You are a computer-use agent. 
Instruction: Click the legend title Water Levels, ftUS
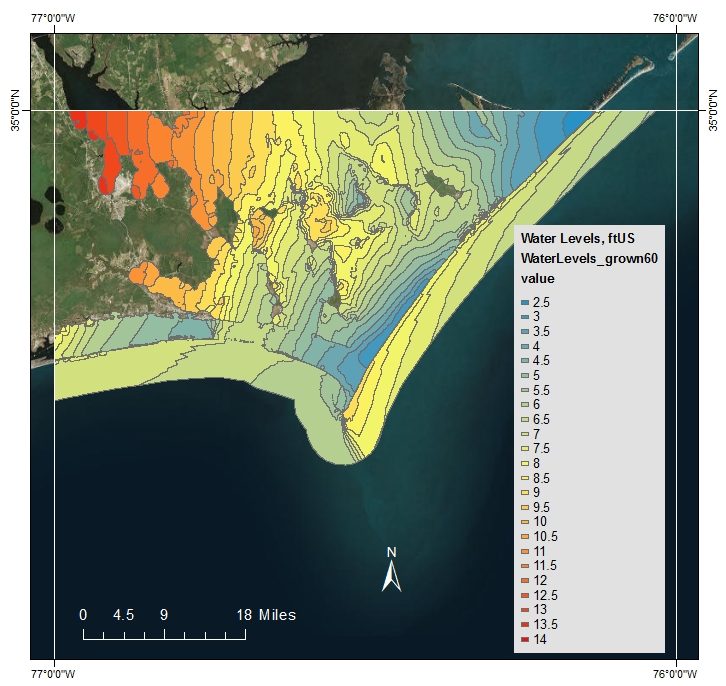point(577,238)
